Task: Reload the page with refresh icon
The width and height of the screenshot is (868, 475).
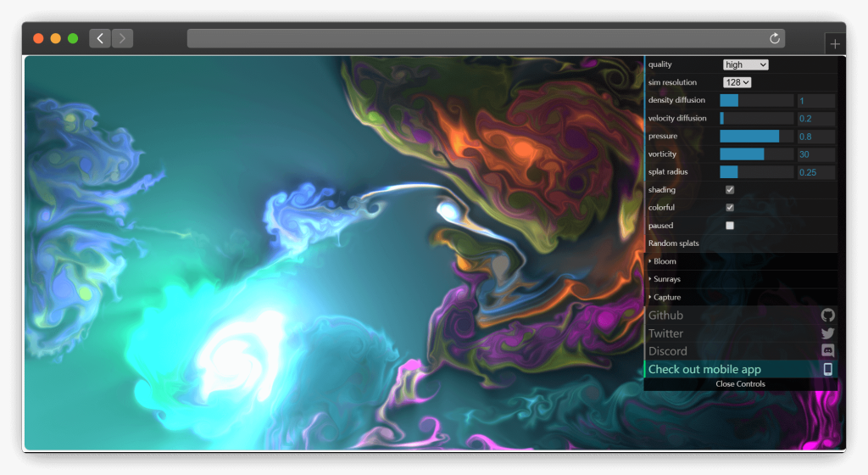Action: click(x=774, y=38)
